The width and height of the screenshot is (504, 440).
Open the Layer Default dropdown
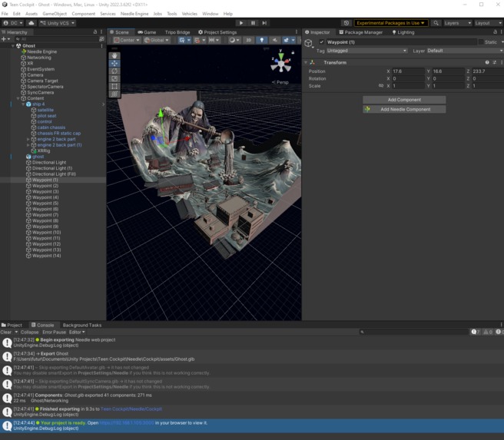pos(465,51)
